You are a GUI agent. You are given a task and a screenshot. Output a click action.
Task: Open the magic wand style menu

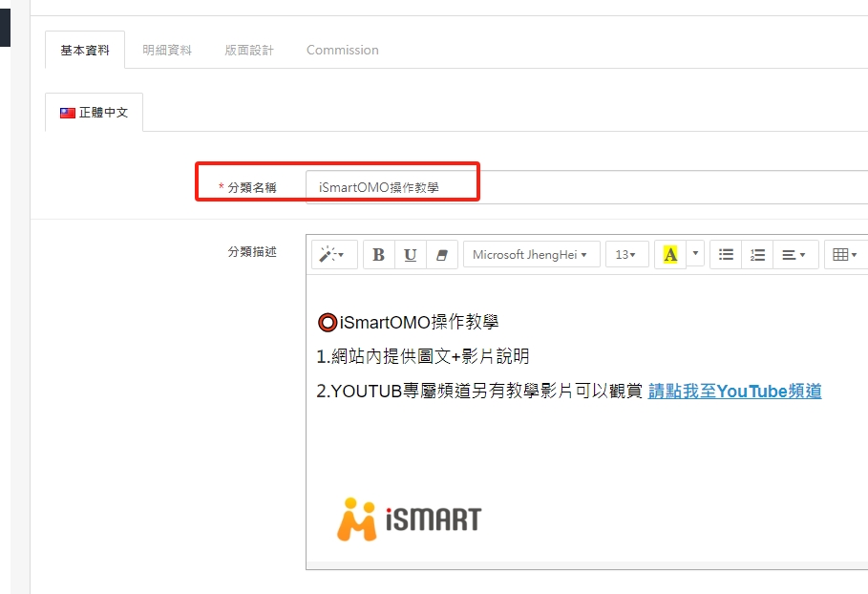tap(334, 255)
